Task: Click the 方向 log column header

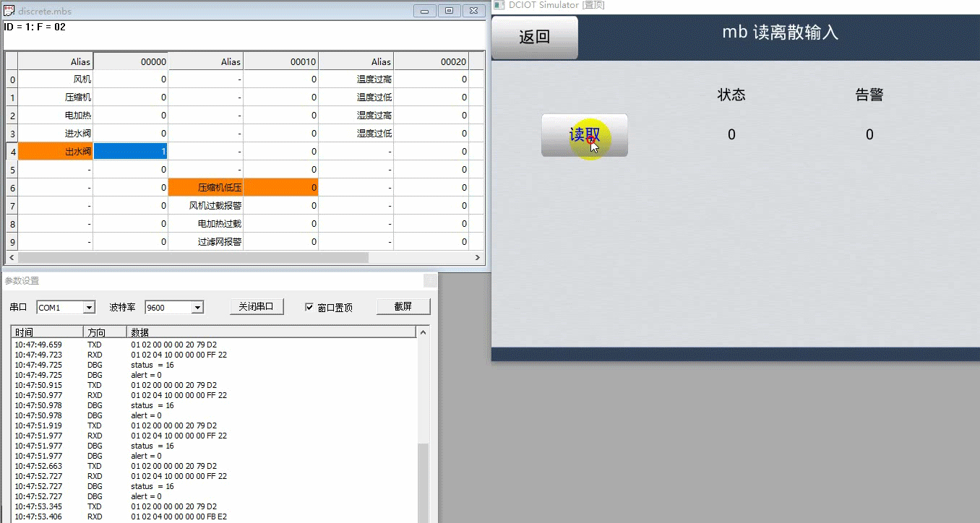Action: point(106,332)
